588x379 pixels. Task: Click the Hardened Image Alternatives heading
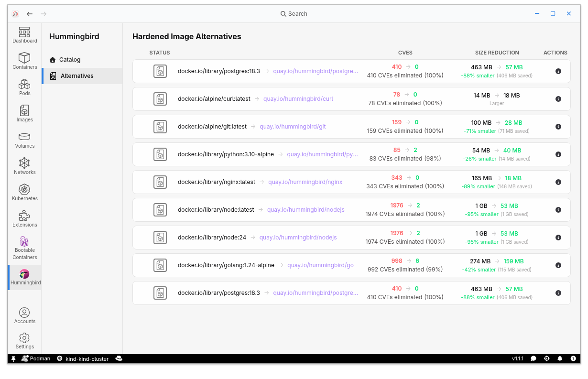[x=187, y=37]
